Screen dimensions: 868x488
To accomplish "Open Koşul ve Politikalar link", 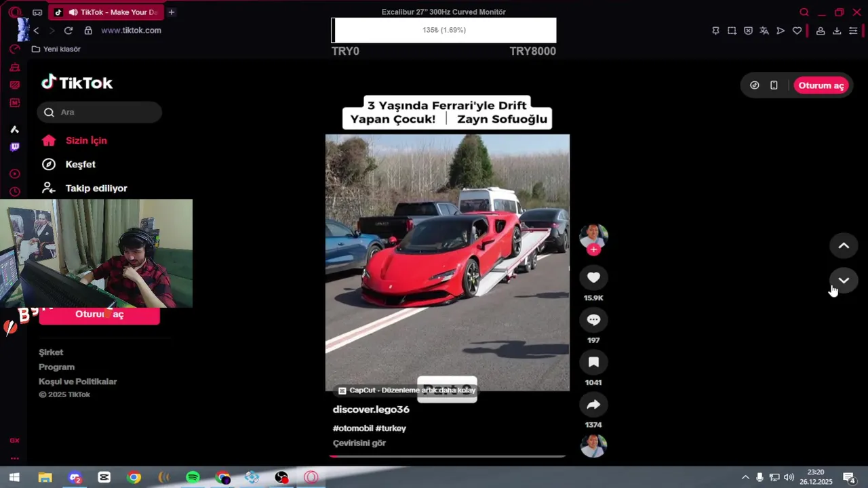I will [77, 382].
